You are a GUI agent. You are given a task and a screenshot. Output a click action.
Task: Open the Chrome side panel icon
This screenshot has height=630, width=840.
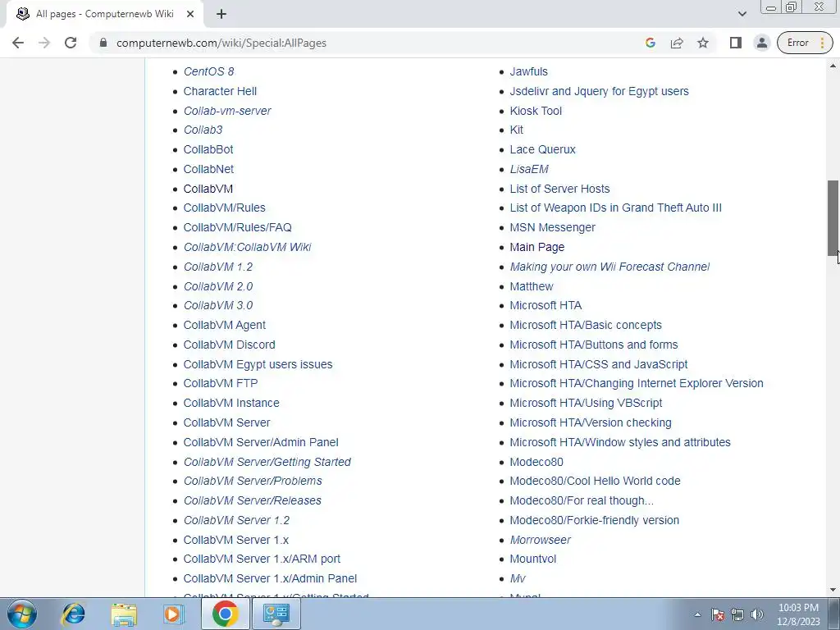tap(736, 43)
